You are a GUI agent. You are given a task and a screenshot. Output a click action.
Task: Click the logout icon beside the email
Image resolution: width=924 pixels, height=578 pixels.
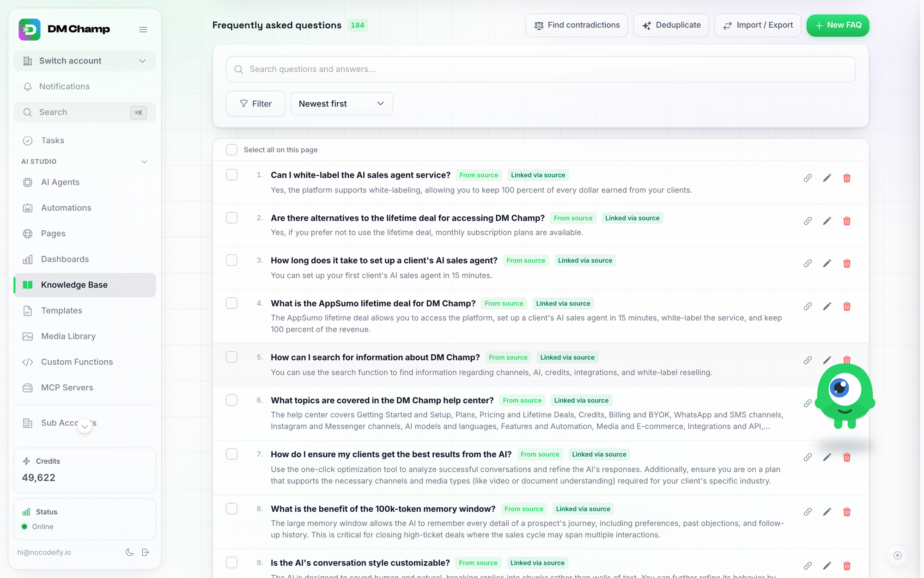tap(146, 552)
